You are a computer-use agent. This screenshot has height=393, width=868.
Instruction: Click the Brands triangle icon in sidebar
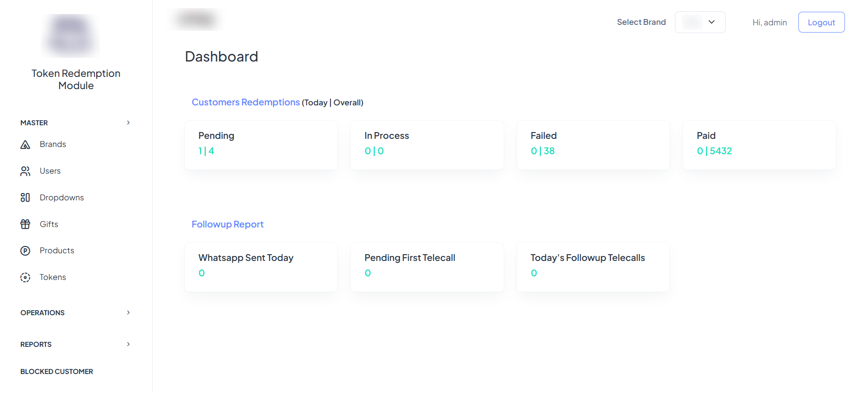pos(25,145)
